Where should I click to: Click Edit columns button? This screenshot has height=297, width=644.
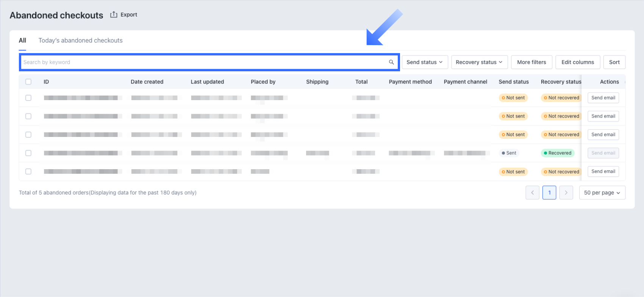578,62
